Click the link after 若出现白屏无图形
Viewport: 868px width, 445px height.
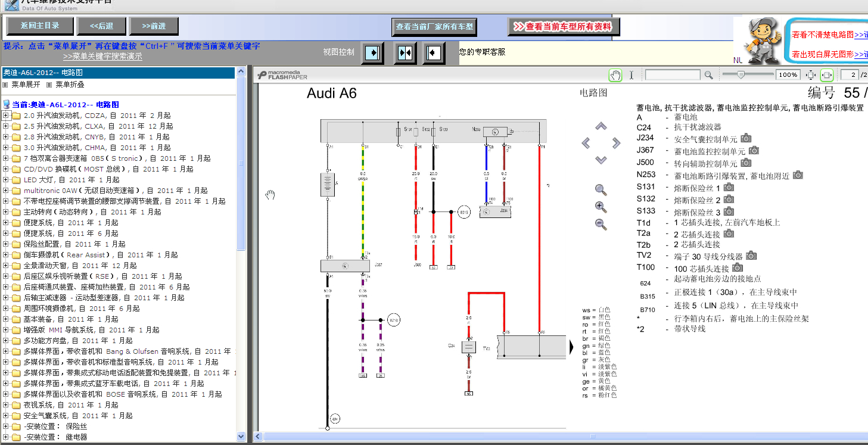(x=861, y=54)
